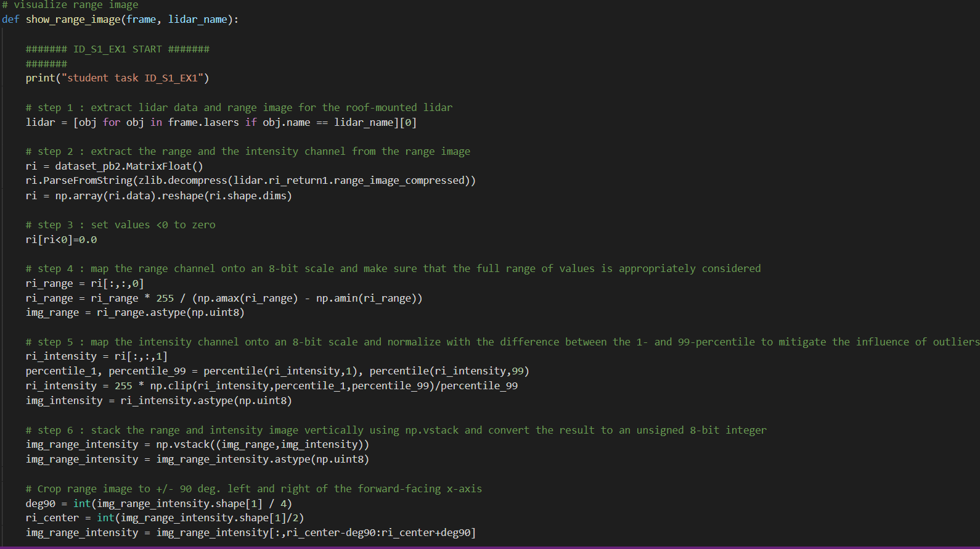
Task: Click the final img_range_intensity slicing line
Action: click(251, 533)
